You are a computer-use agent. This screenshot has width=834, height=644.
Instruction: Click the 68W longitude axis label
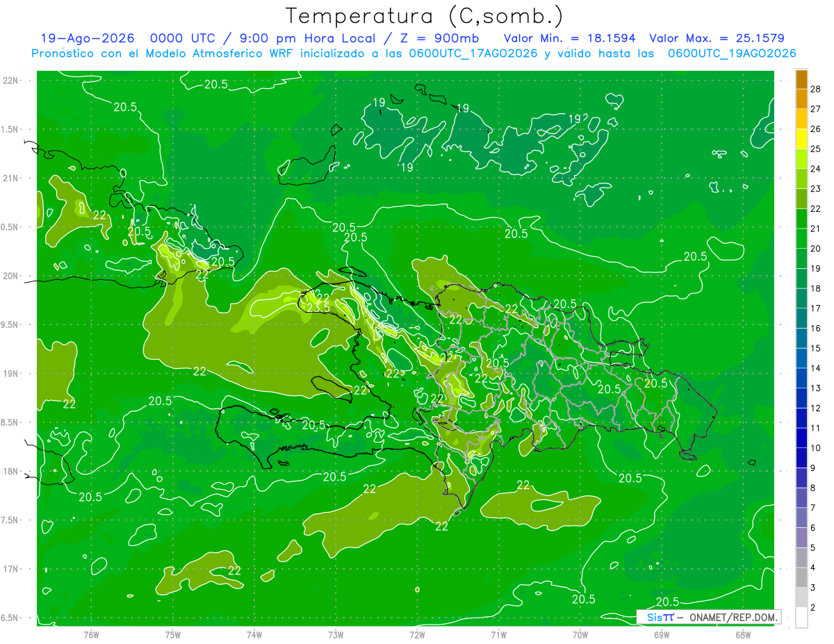[x=743, y=634]
